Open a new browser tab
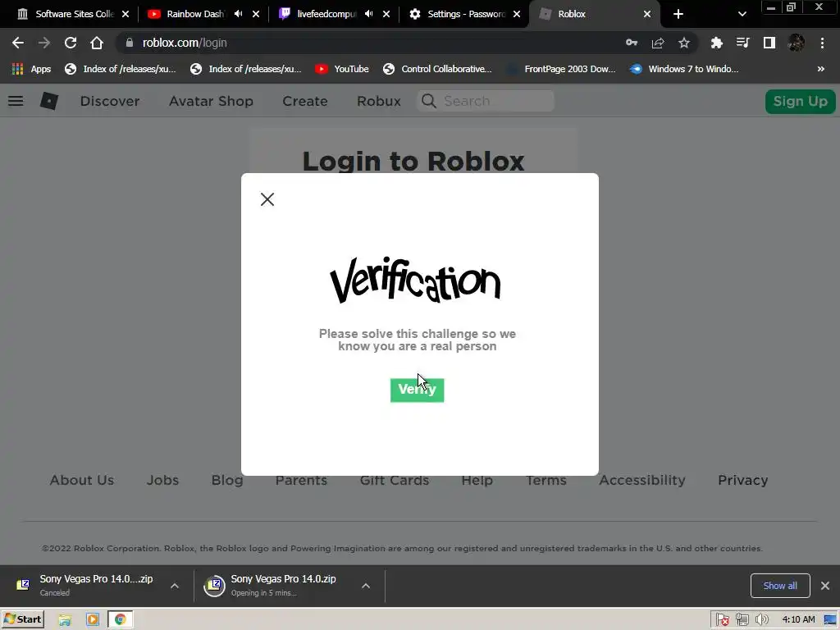 [678, 14]
